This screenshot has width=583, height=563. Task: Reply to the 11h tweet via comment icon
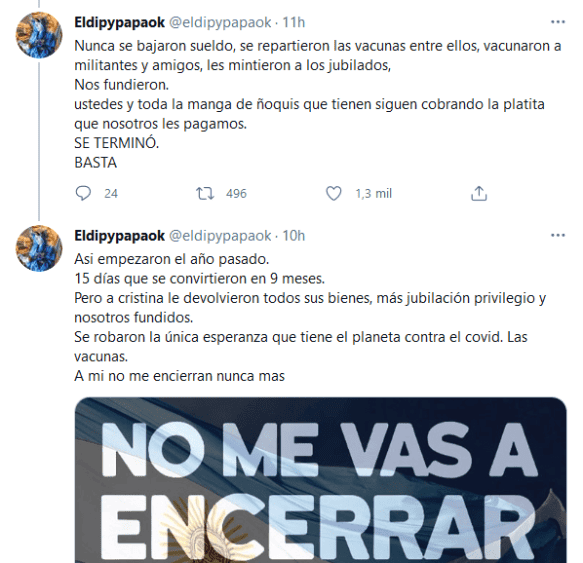point(83,193)
